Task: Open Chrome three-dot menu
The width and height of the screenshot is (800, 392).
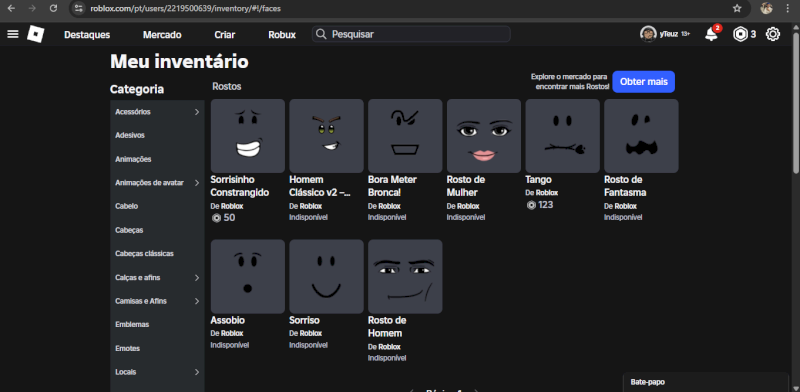Action: [x=788, y=8]
